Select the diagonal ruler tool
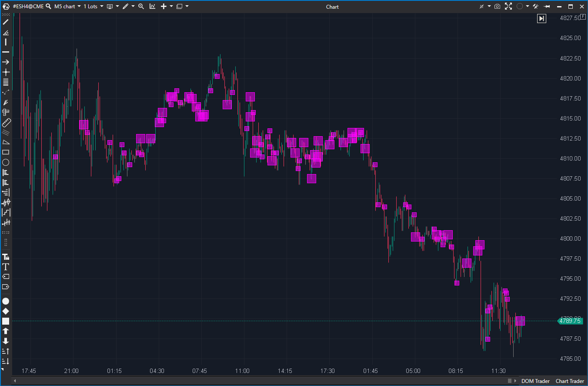 6,122
